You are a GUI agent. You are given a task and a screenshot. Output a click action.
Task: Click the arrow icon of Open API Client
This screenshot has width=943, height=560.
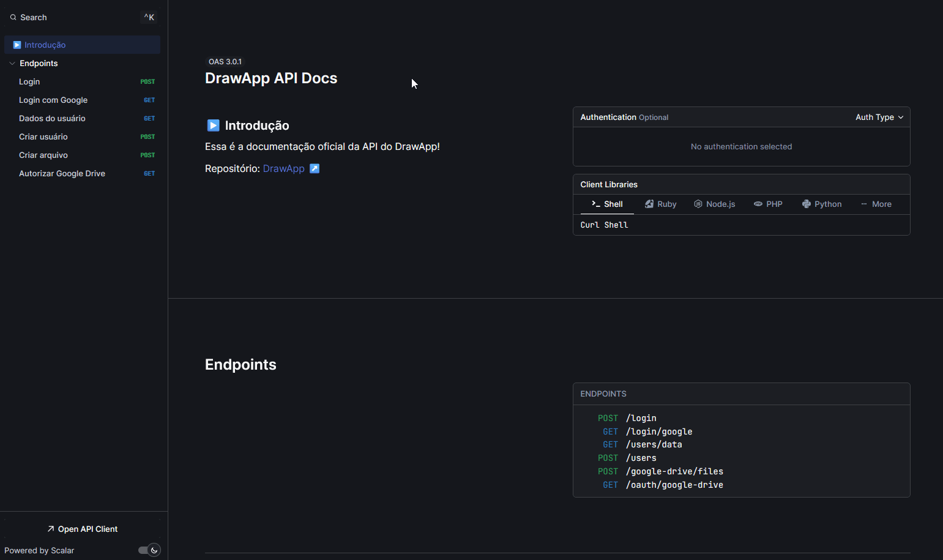pos(51,529)
